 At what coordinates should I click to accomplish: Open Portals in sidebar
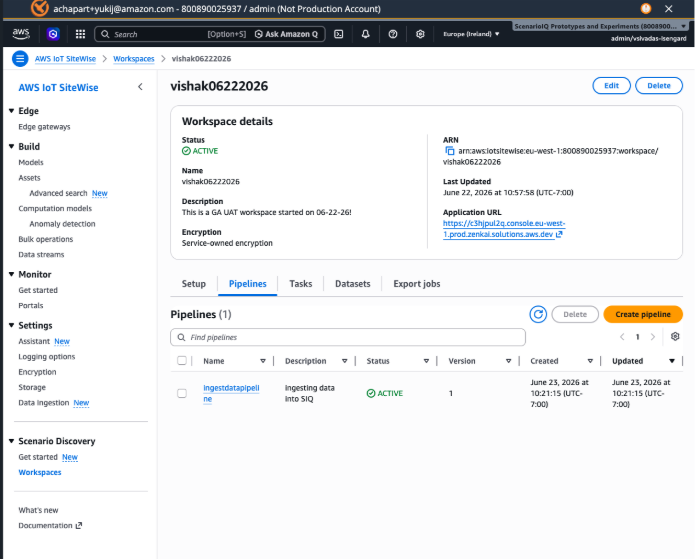31,305
